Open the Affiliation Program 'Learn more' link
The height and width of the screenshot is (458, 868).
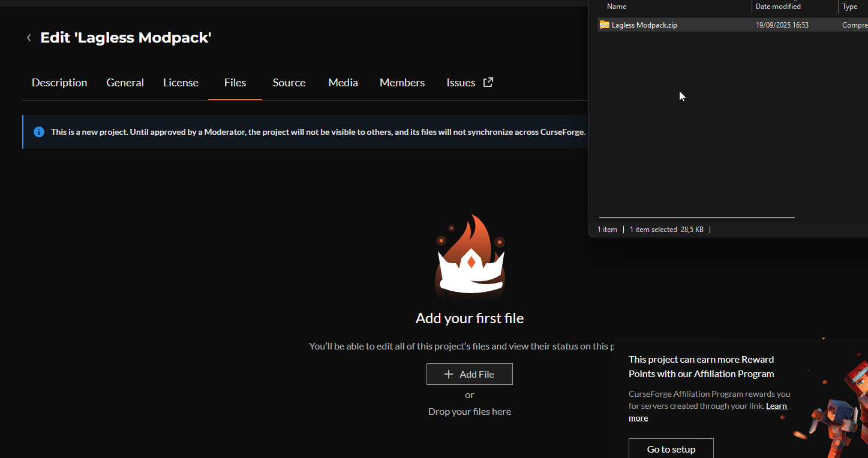click(776, 406)
